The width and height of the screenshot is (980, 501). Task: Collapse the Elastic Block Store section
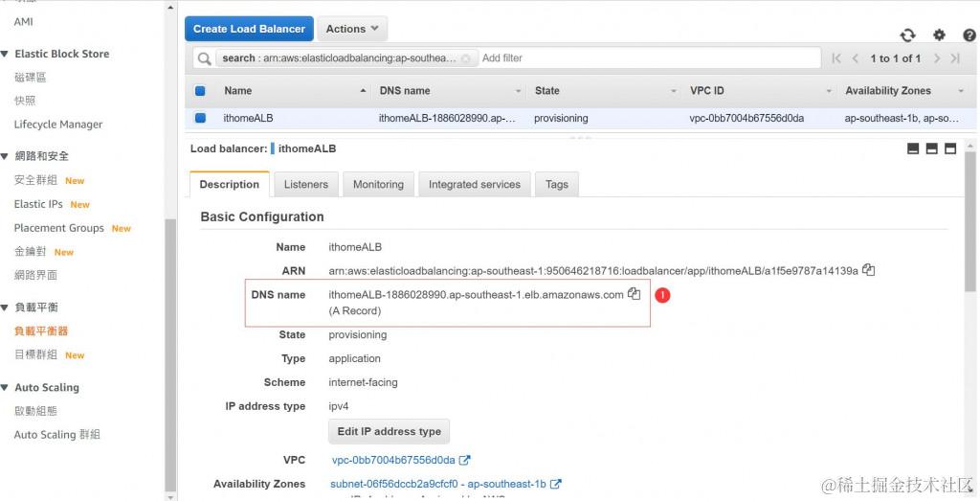pyautogui.click(x=5, y=54)
